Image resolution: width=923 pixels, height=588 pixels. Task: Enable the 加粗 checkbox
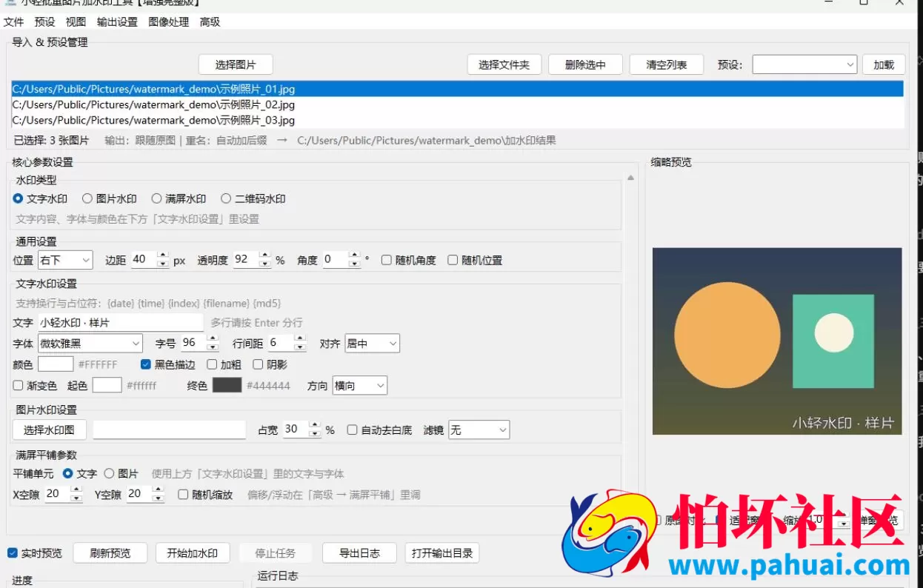point(224,364)
